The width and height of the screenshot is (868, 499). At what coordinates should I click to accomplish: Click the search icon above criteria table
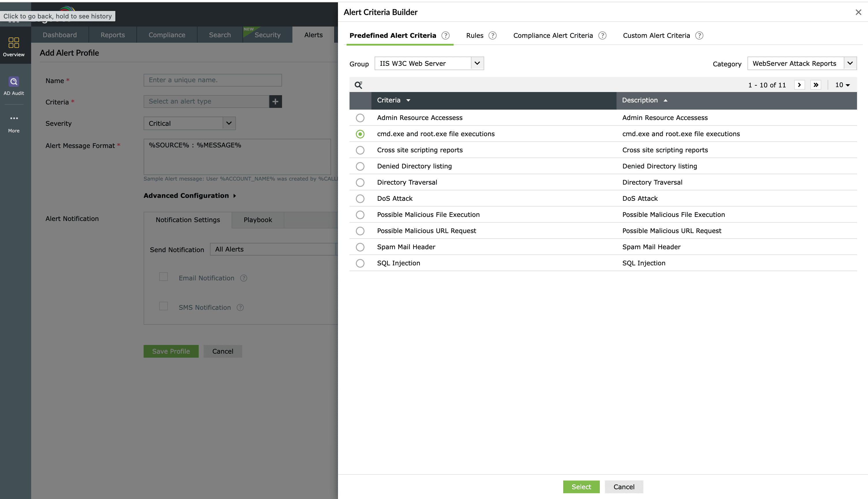[x=358, y=85]
